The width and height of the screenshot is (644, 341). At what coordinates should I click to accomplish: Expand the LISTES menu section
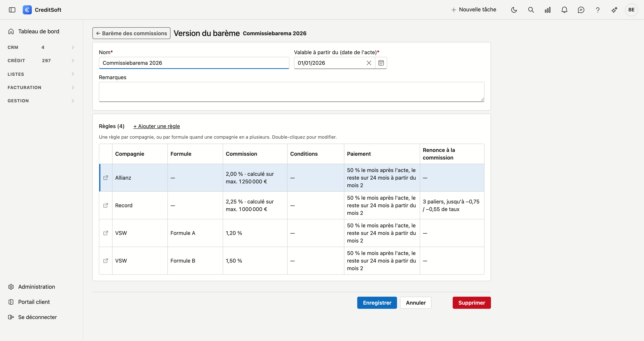click(x=41, y=74)
